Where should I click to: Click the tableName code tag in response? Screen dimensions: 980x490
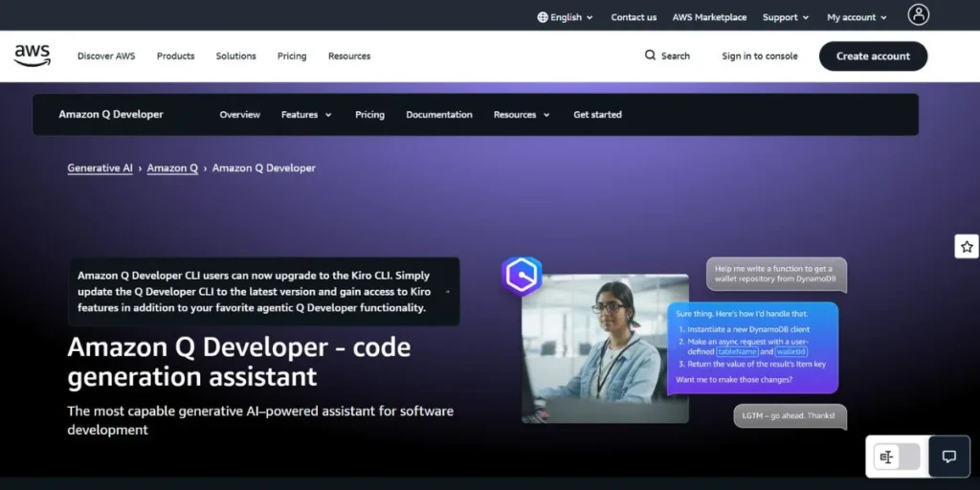point(737,352)
